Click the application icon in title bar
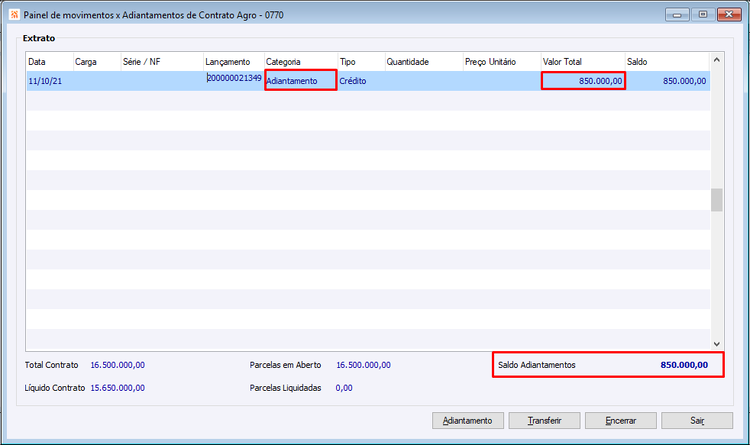750x445 pixels. 14,15
